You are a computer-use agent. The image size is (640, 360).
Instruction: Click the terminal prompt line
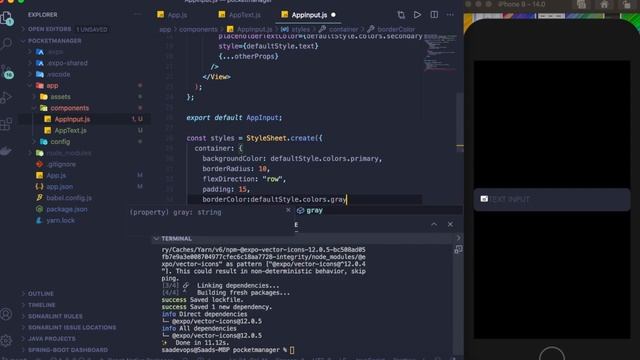click(x=228, y=350)
